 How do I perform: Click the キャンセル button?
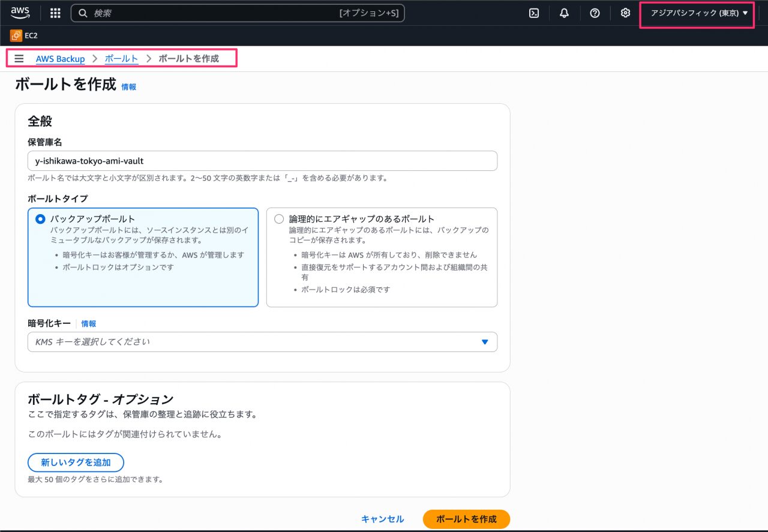coord(382,519)
